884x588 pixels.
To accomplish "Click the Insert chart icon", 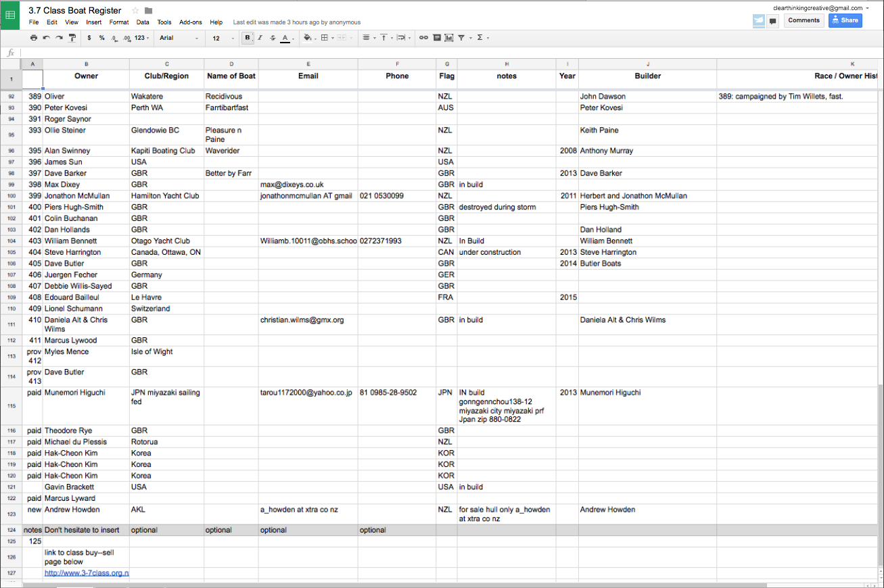I will pyautogui.click(x=448, y=38).
